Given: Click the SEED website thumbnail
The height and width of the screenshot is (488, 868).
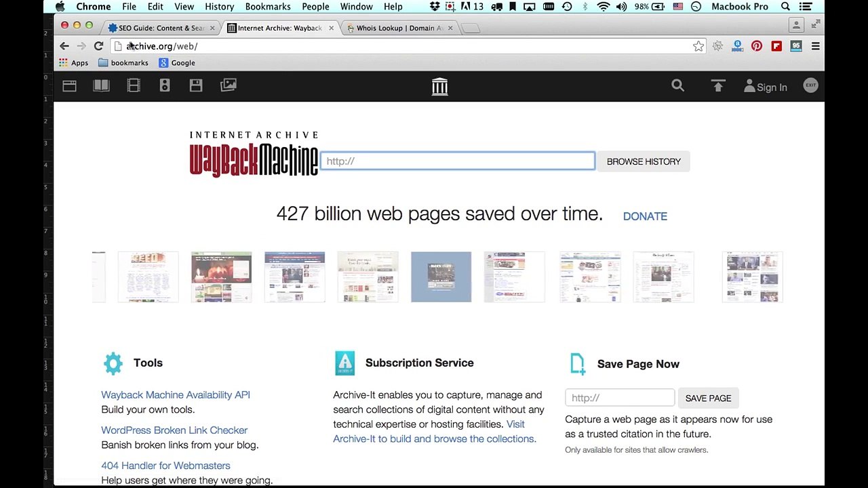Looking at the screenshot, I should point(148,277).
